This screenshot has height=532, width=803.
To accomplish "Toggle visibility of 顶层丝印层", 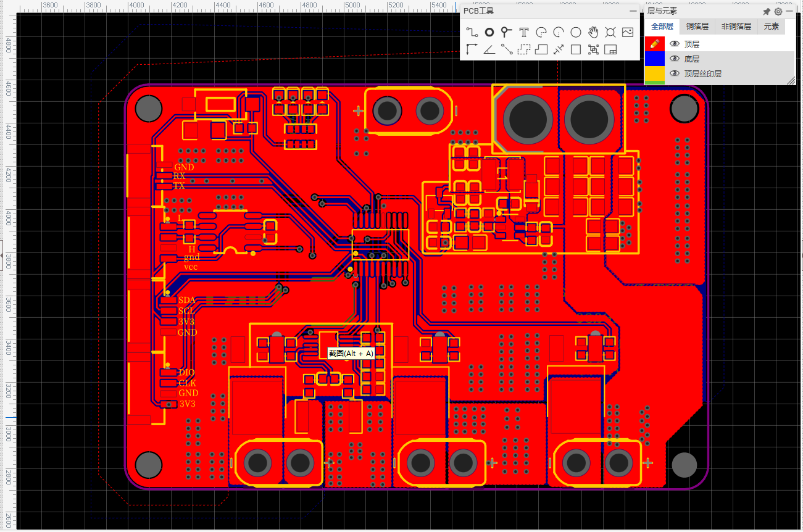I will tap(675, 73).
